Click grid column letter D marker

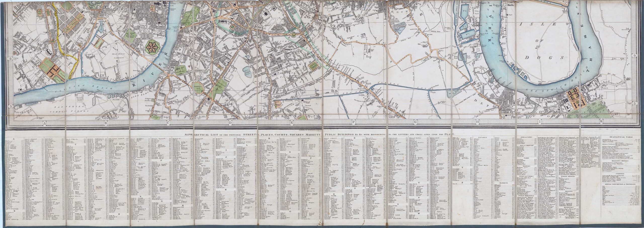click(230, 123)
